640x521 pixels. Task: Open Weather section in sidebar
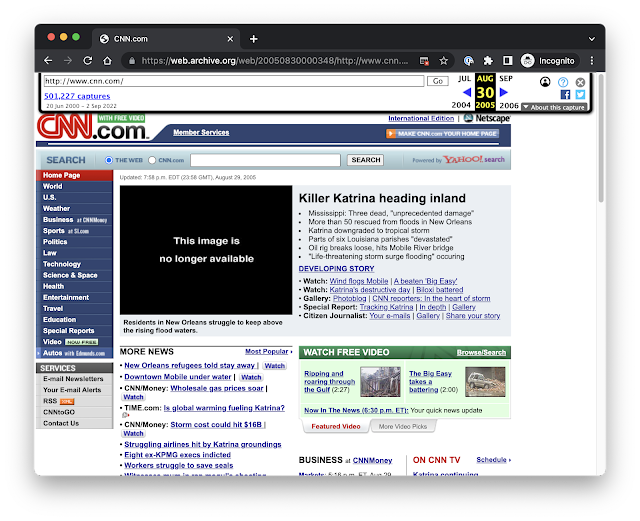(74, 209)
